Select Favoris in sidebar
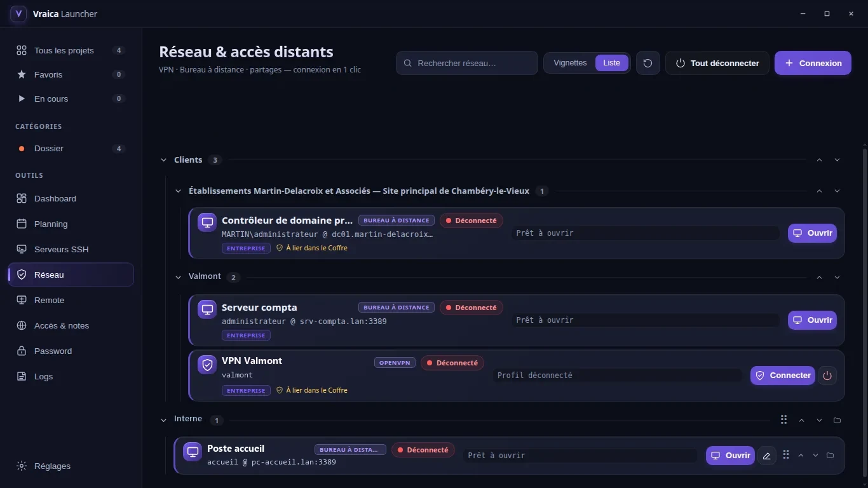 click(71, 74)
